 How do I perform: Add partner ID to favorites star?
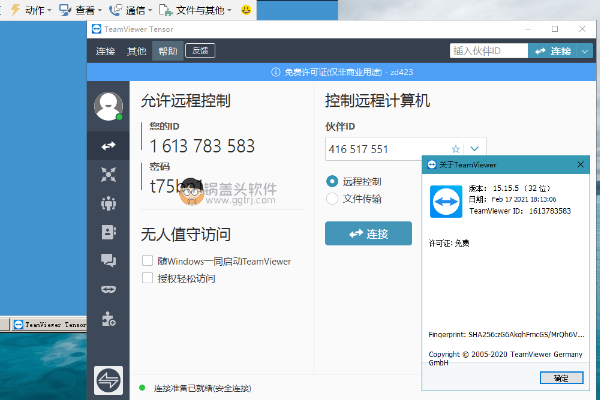(x=455, y=149)
